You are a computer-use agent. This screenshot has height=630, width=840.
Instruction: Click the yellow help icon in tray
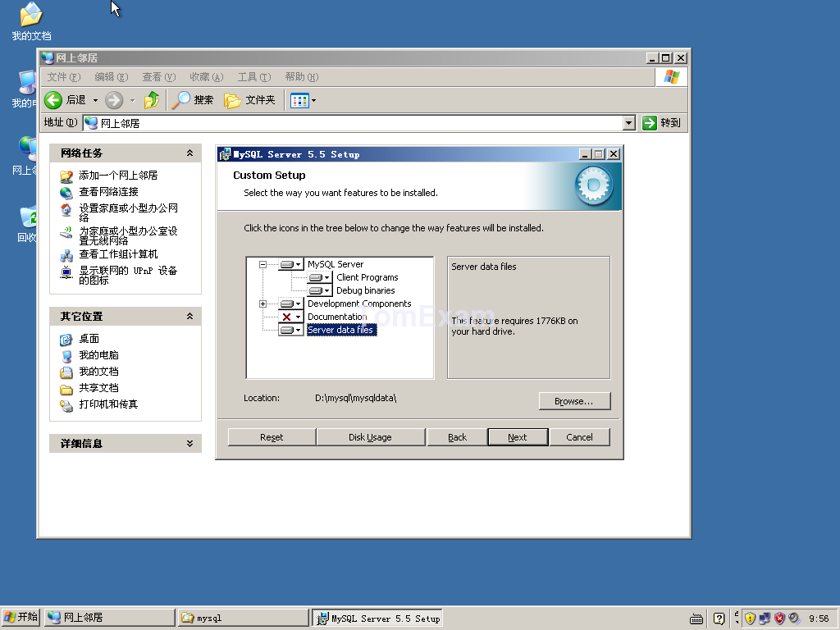pos(719,619)
